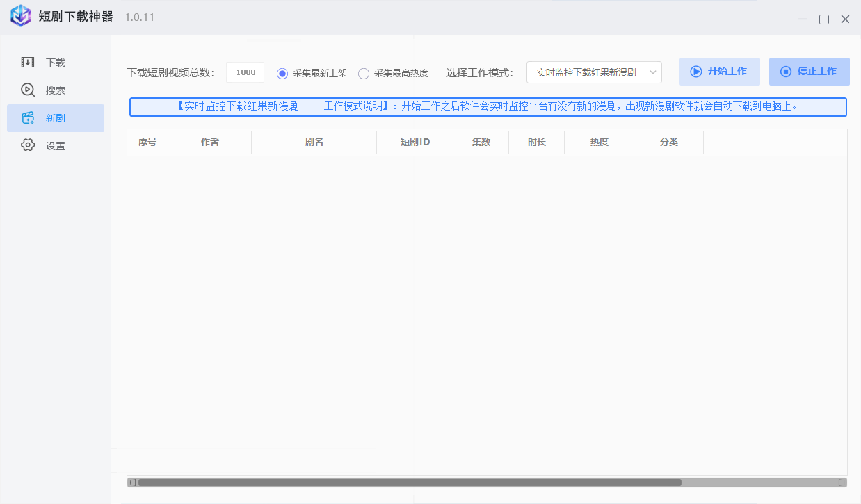Click the horizontal scrollbar thumb under the table
861x504 pixels.
410,482
